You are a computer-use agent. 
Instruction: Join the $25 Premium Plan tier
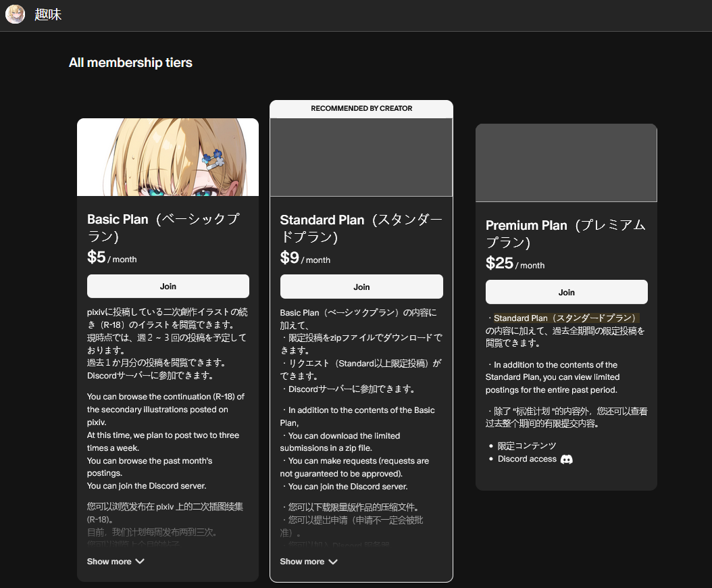(x=566, y=292)
